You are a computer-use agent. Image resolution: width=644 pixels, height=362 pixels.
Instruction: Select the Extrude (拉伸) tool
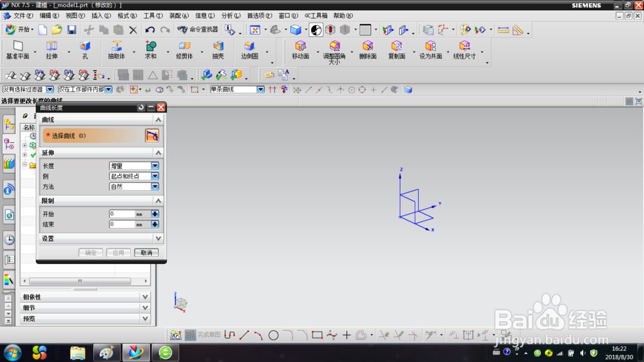52,50
